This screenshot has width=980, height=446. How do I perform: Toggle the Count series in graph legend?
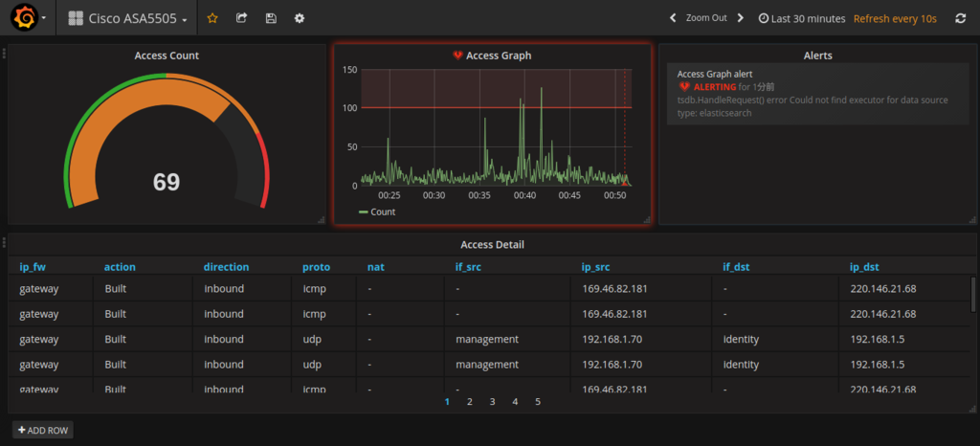pyautogui.click(x=377, y=212)
